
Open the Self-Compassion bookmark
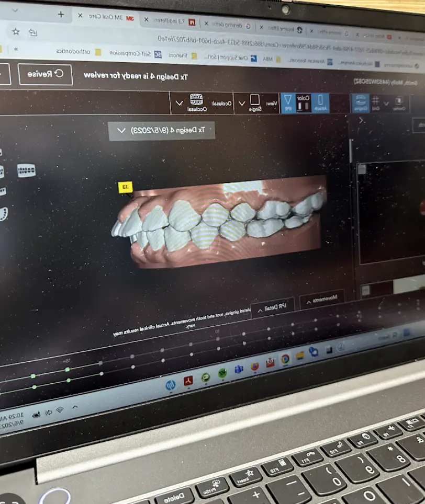point(135,54)
